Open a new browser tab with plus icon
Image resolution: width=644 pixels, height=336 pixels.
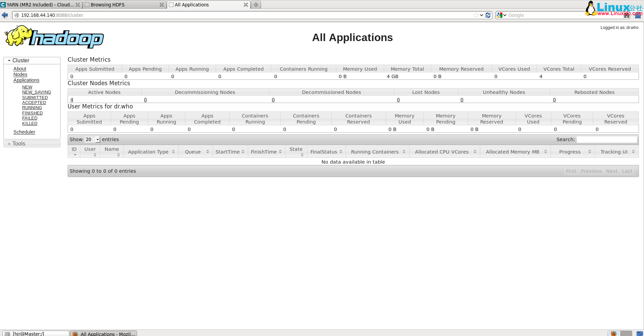pyautogui.click(x=256, y=5)
